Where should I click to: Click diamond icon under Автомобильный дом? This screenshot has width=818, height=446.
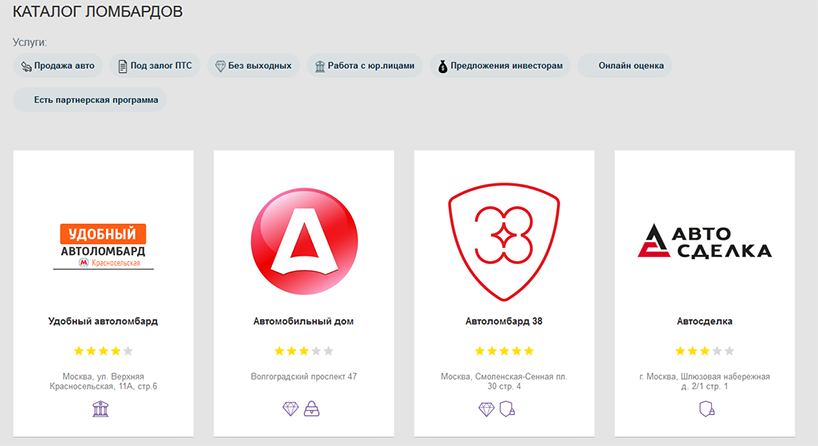(x=291, y=409)
